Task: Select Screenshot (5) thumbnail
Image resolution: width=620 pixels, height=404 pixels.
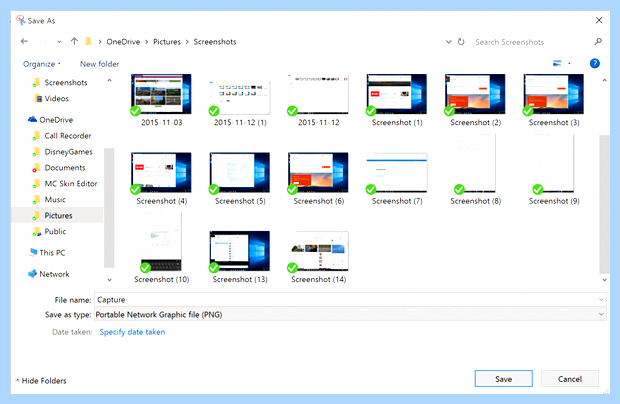Action: (x=240, y=173)
